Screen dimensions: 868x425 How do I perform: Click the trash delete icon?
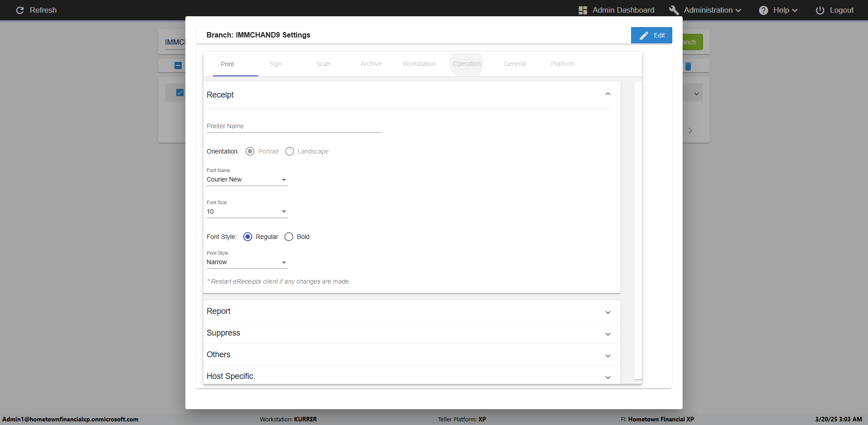[x=688, y=66]
